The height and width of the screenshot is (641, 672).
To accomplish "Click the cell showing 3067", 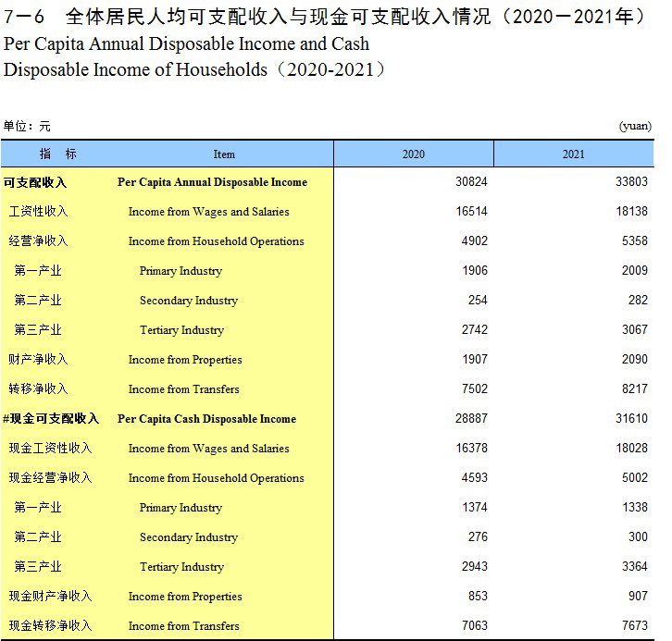I will coord(635,329).
